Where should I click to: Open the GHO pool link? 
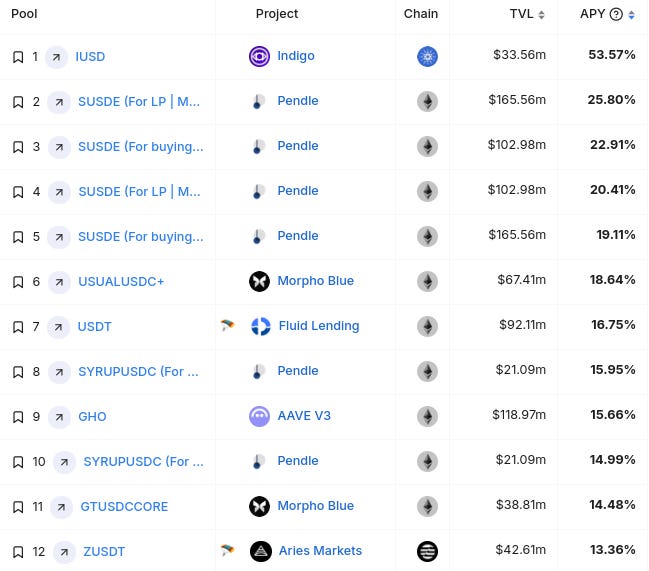(x=92, y=417)
